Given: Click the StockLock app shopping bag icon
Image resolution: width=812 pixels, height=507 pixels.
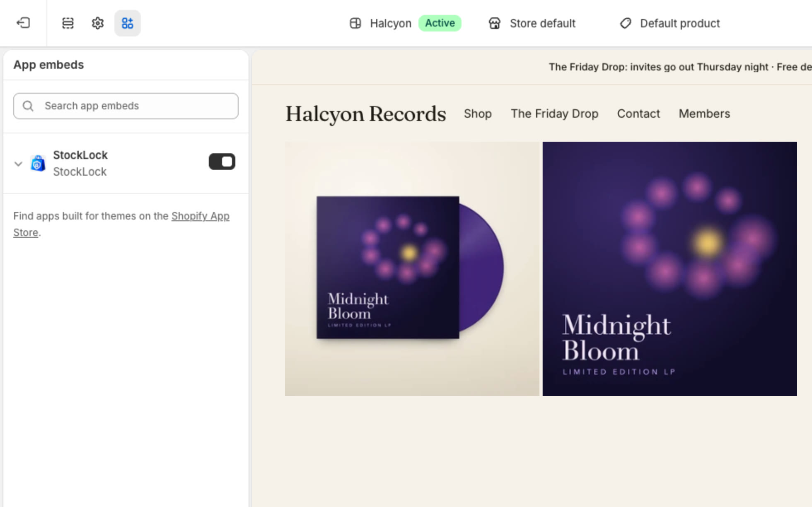Looking at the screenshot, I should tap(38, 163).
